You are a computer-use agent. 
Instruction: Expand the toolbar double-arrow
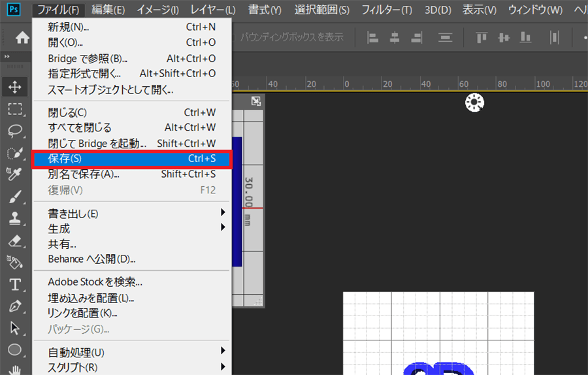[7, 57]
